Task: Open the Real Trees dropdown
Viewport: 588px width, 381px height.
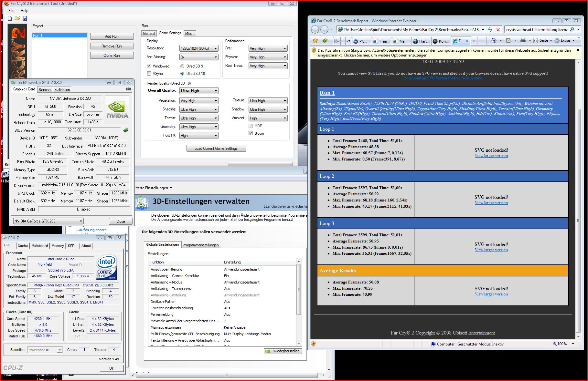Action: point(268,66)
